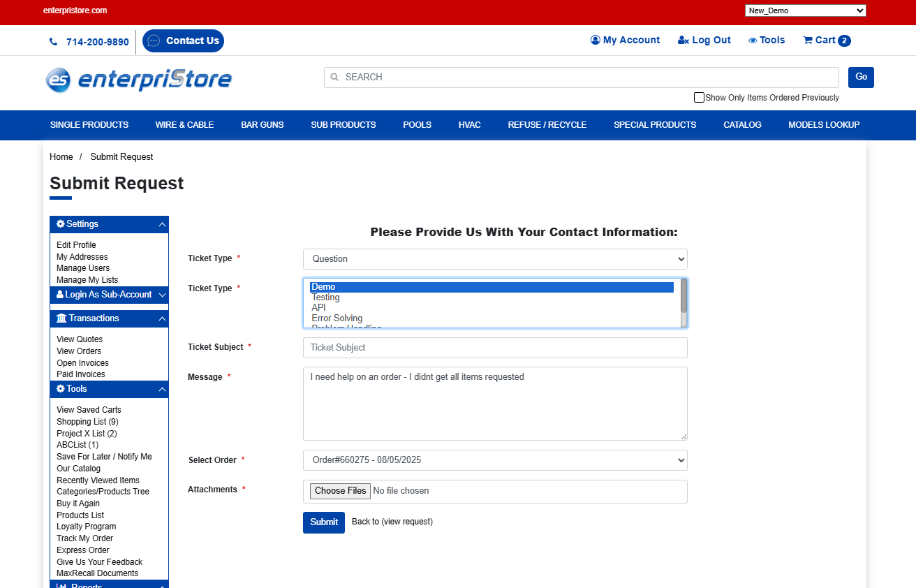Open Shopping List (9)
The width and height of the screenshot is (916, 588).
click(87, 422)
